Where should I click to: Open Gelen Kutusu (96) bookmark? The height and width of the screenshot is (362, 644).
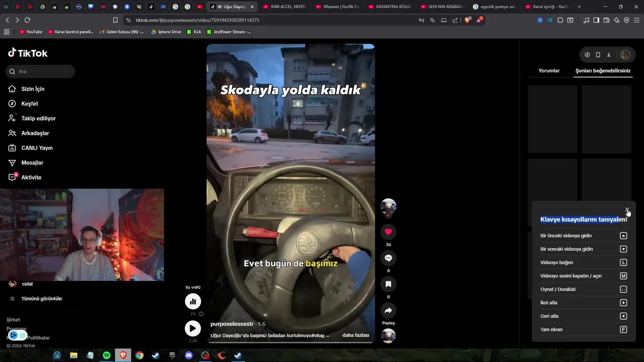[121, 32]
